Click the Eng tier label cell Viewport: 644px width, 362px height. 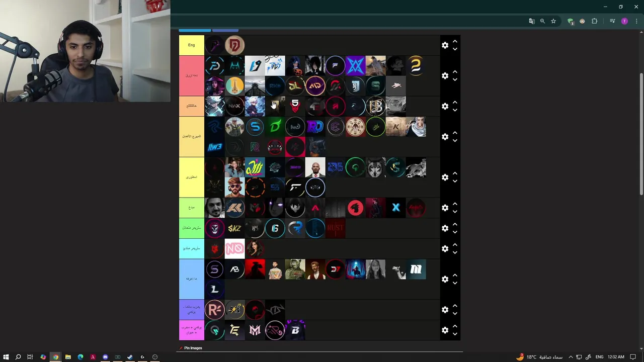click(192, 45)
